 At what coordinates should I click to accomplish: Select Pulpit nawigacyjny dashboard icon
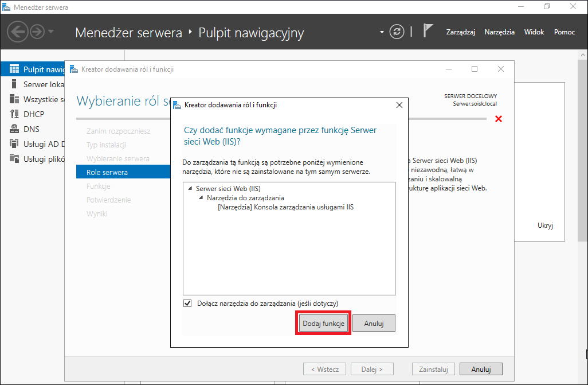click(14, 69)
